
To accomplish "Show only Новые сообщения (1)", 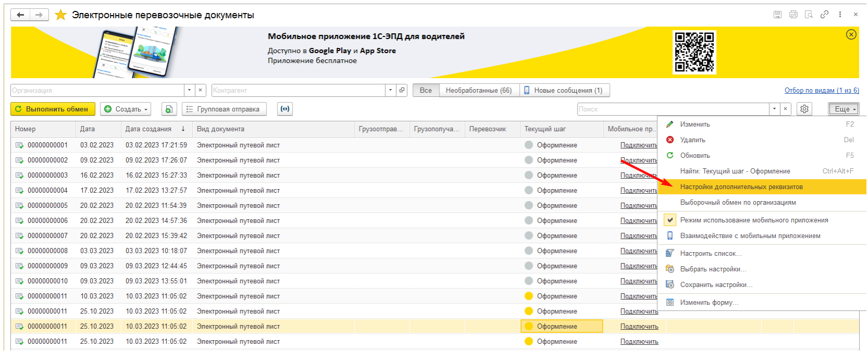I will (565, 90).
